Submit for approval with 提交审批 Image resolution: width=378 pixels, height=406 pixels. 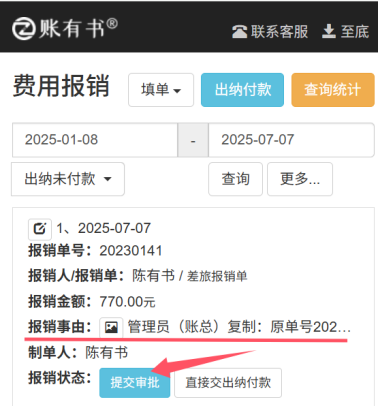(135, 382)
